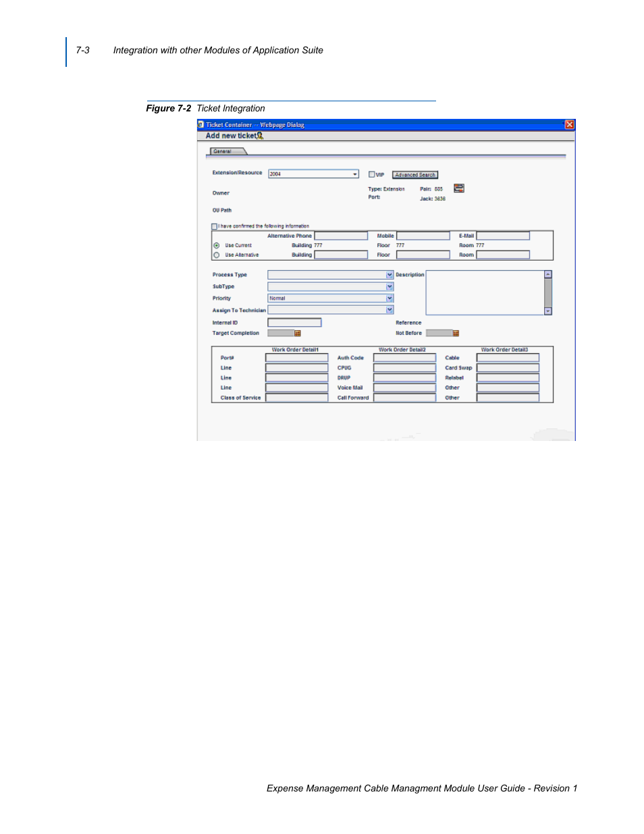The width and height of the screenshot is (644, 834).
Task: Focus the Internal ID field
Action: pyautogui.click(x=294, y=323)
